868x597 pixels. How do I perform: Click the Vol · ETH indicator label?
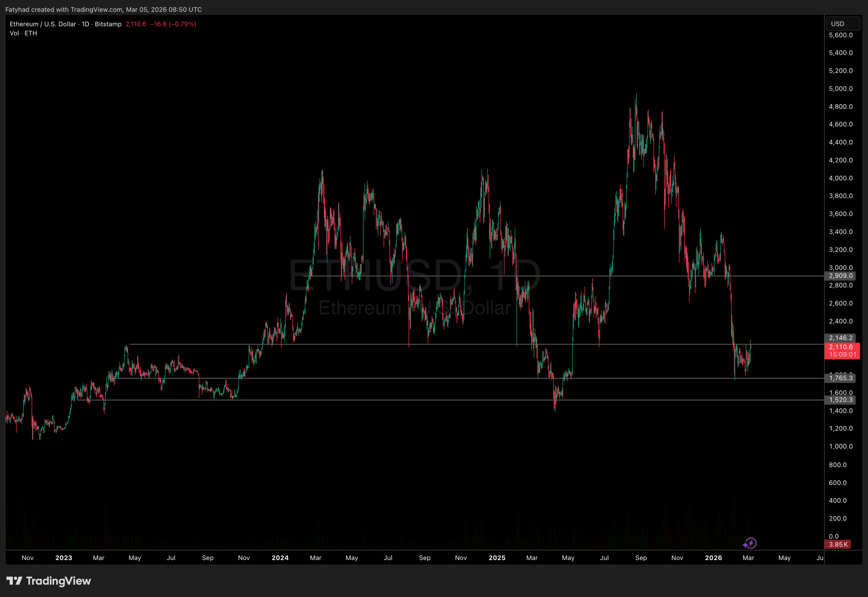23,33
